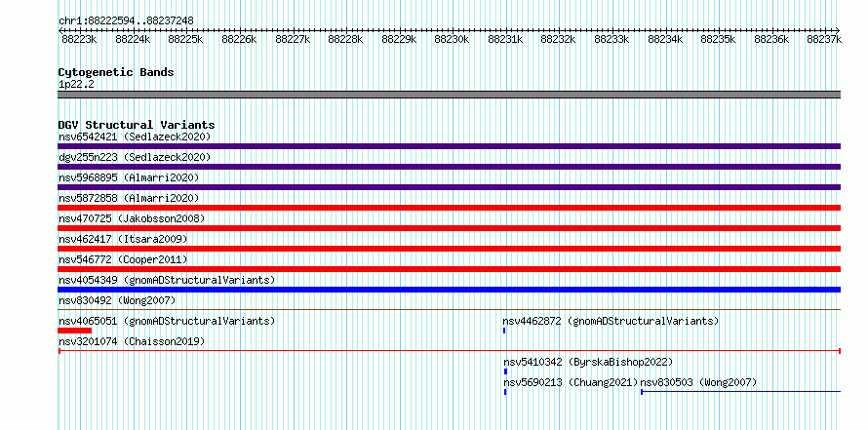Click the gray 1p22.2 cytogenetic band bar
Image resolution: width=868 pixels, height=430 pixels.
[449, 95]
